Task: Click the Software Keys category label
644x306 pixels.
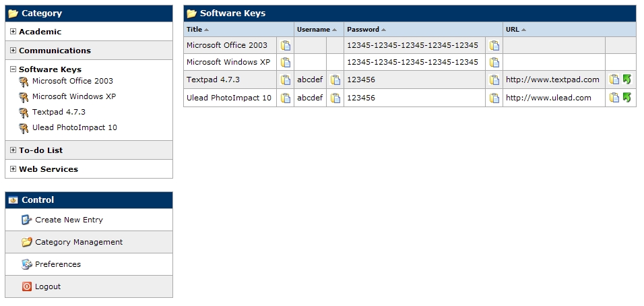Action: tap(50, 69)
